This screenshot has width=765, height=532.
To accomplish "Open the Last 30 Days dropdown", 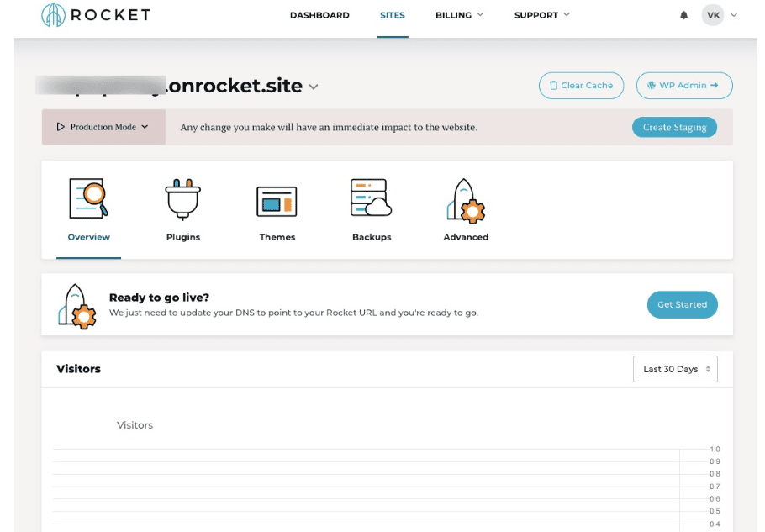I will (x=675, y=369).
